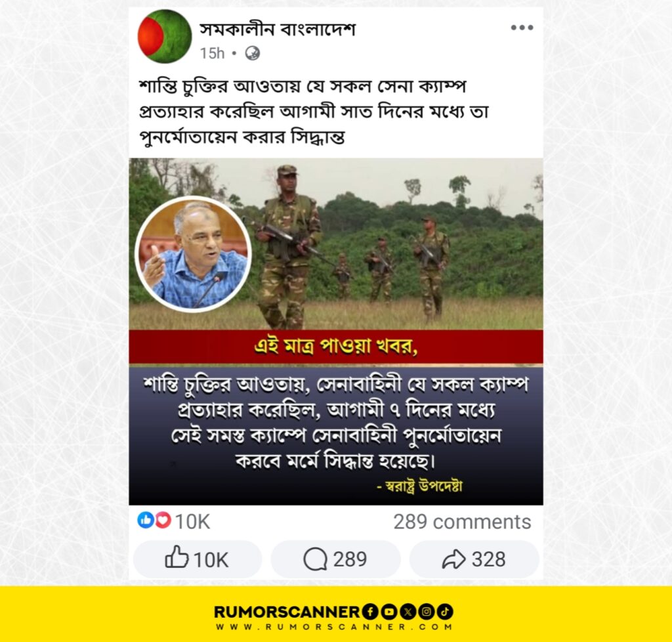
Task: Click the circular adviser portrait inset
Action: (x=194, y=253)
